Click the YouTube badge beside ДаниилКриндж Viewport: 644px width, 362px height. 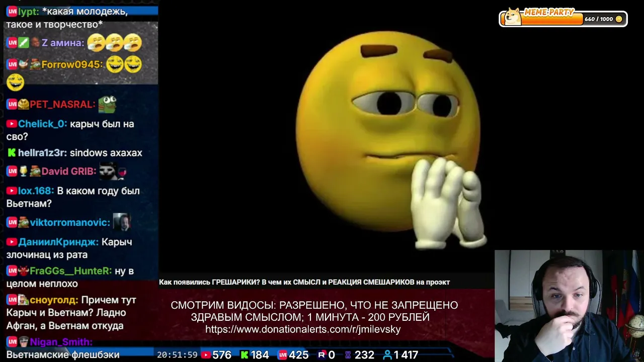tap(11, 242)
